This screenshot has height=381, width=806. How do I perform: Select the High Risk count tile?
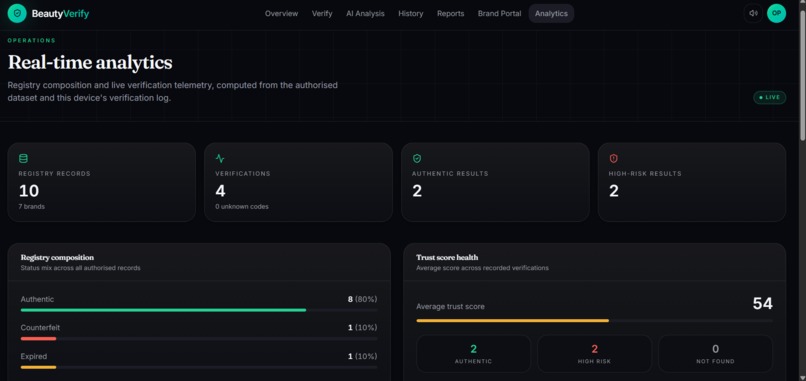(594, 354)
